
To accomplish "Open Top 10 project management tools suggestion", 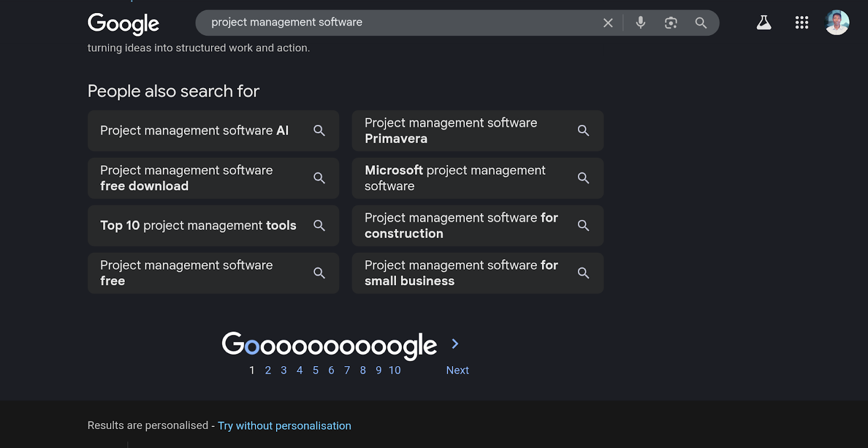I will [x=213, y=226].
